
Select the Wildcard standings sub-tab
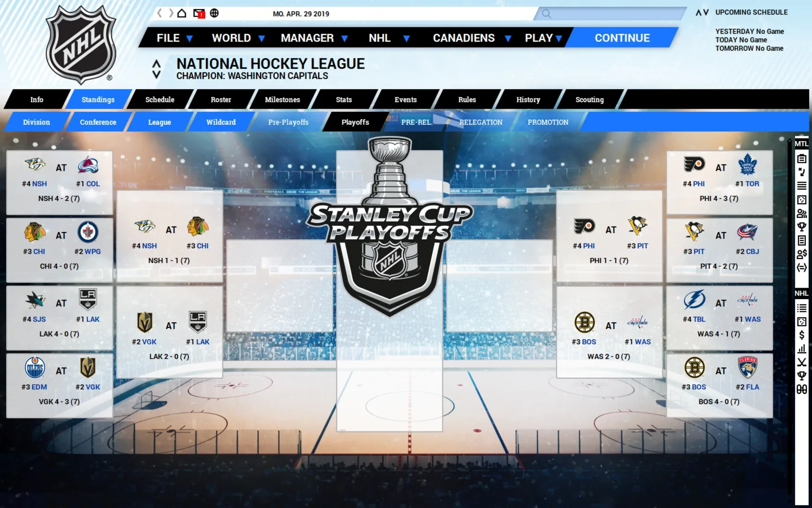(221, 122)
